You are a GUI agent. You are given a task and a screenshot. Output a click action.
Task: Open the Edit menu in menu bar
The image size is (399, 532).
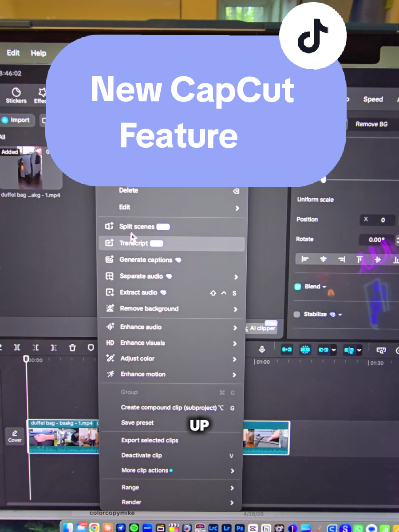point(13,53)
